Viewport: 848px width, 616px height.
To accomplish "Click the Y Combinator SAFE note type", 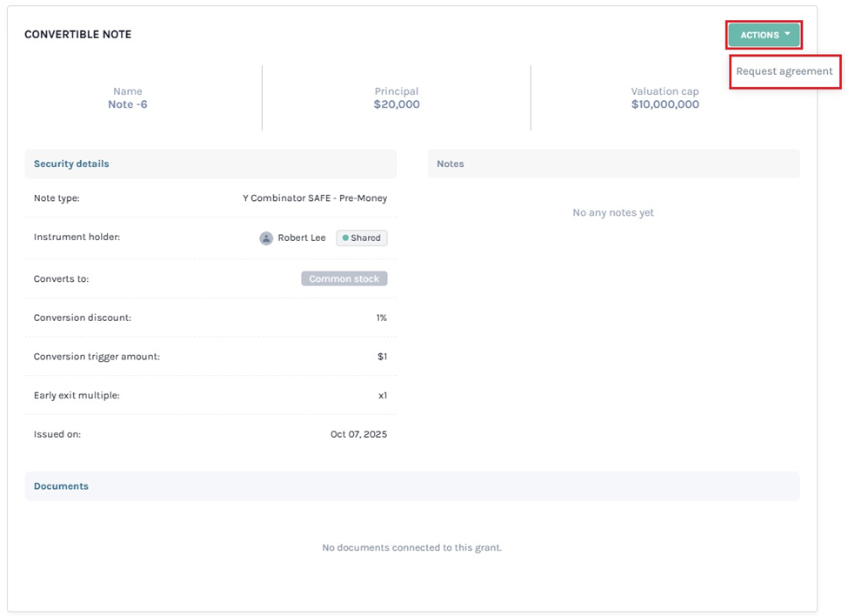I will (315, 198).
